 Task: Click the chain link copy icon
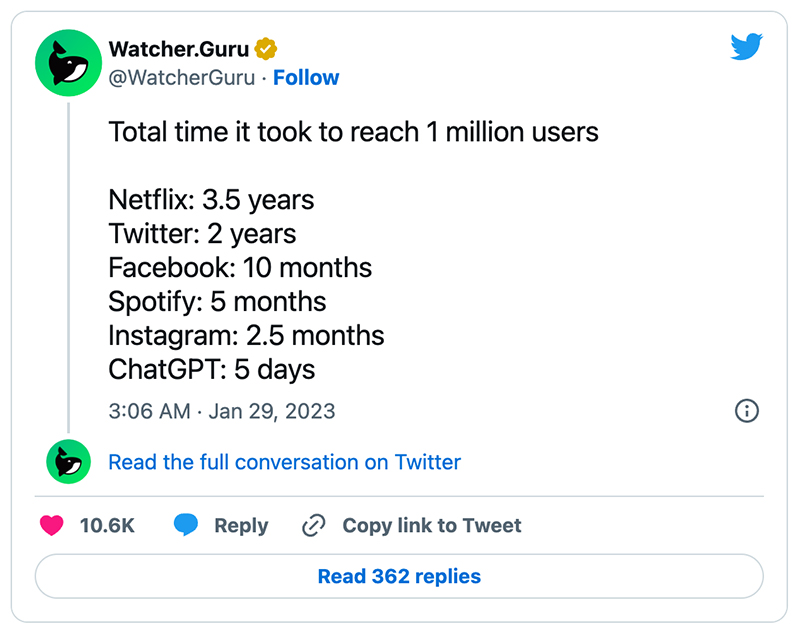pyautogui.click(x=313, y=525)
